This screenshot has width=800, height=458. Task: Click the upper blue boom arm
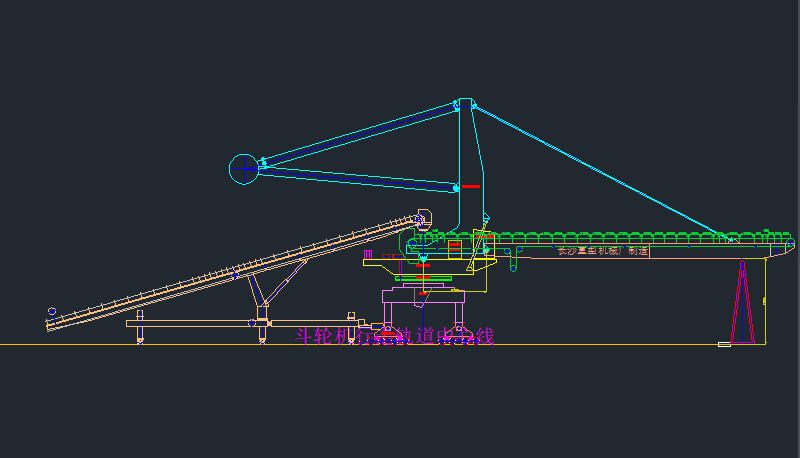point(360,133)
